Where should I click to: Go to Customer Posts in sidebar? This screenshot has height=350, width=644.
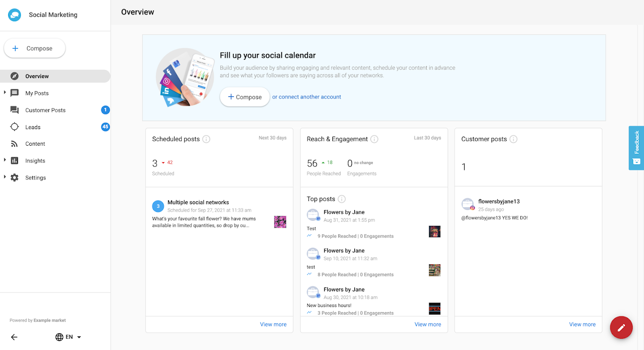tap(45, 110)
